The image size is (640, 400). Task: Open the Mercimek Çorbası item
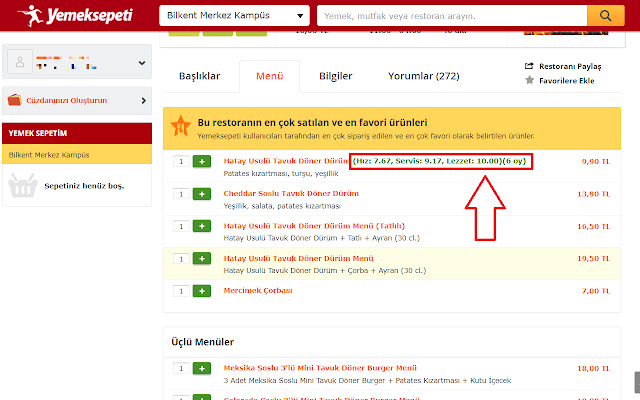click(258, 291)
